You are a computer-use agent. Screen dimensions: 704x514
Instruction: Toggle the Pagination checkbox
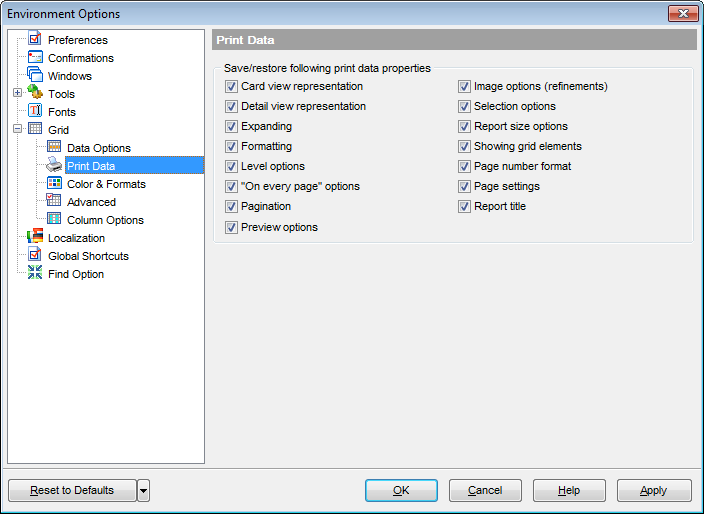pos(232,207)
